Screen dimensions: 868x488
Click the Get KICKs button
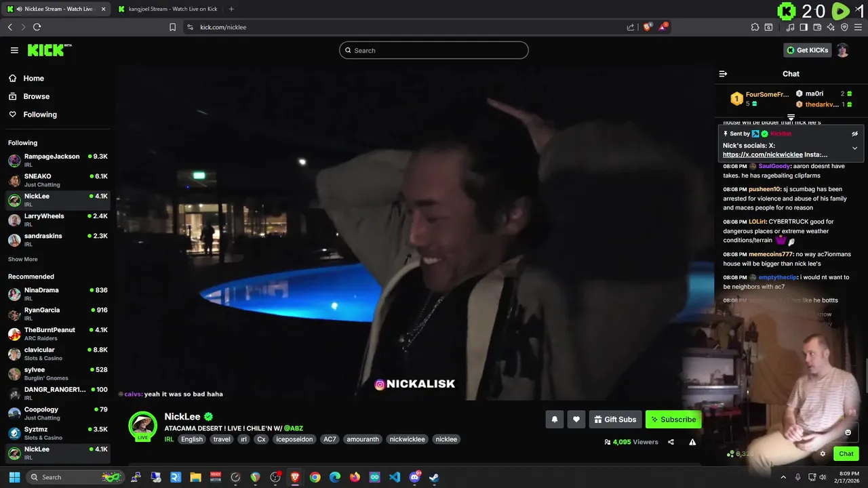(x=807, y=50)
